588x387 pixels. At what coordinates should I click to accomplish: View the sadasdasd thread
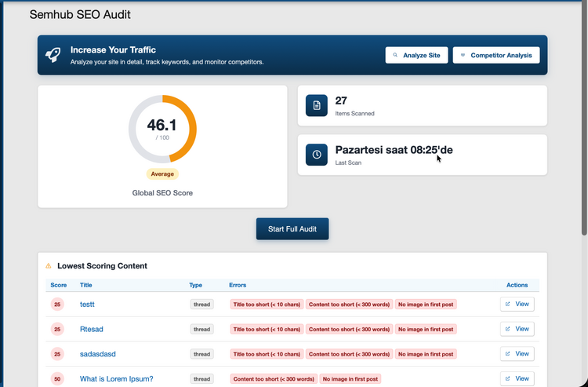coord(517,354)
